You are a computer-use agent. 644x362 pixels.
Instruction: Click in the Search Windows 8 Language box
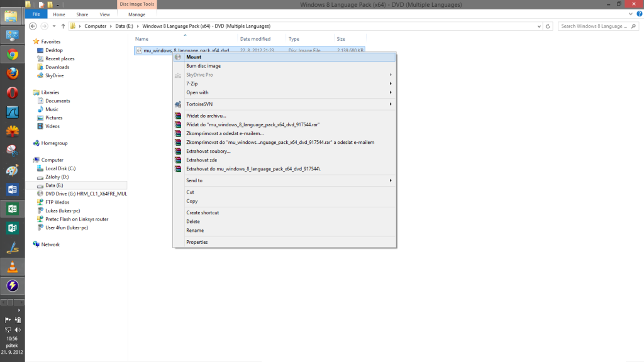(594, 26)
